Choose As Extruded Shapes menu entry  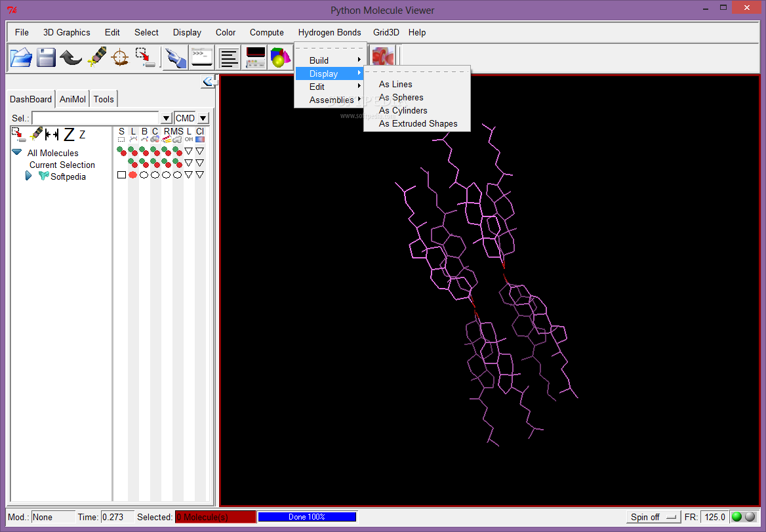[x=418, y=123]
